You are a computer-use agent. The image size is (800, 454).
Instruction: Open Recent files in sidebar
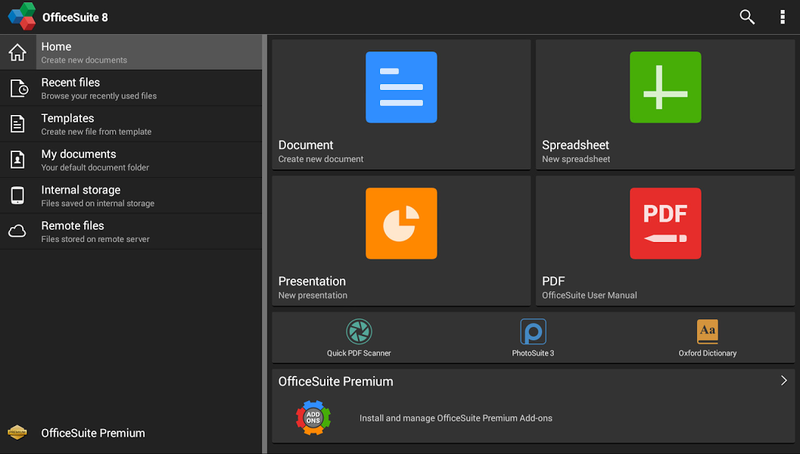pos(131,88)
